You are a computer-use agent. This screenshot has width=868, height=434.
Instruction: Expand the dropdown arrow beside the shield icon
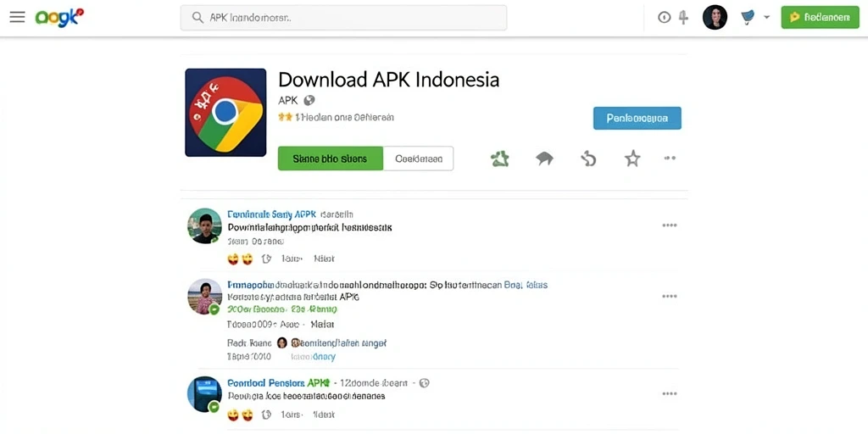point(766,17)
